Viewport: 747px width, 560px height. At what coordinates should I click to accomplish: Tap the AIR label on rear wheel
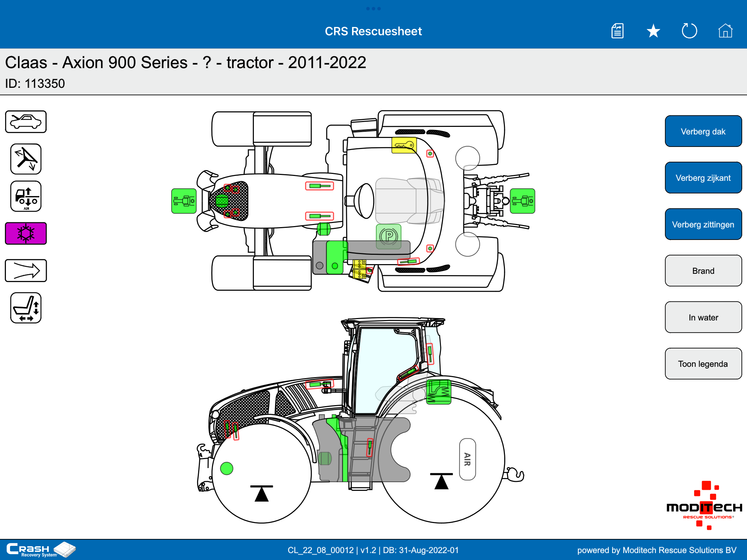point(467,459)
